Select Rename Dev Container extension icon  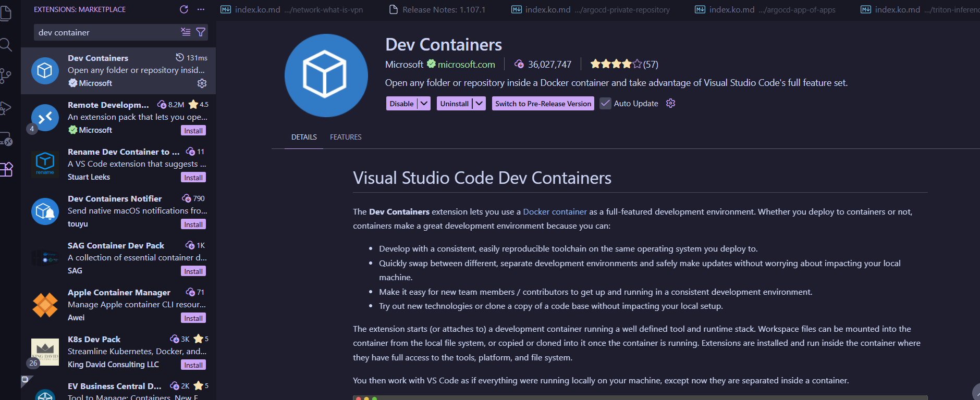tap(45, 164)
